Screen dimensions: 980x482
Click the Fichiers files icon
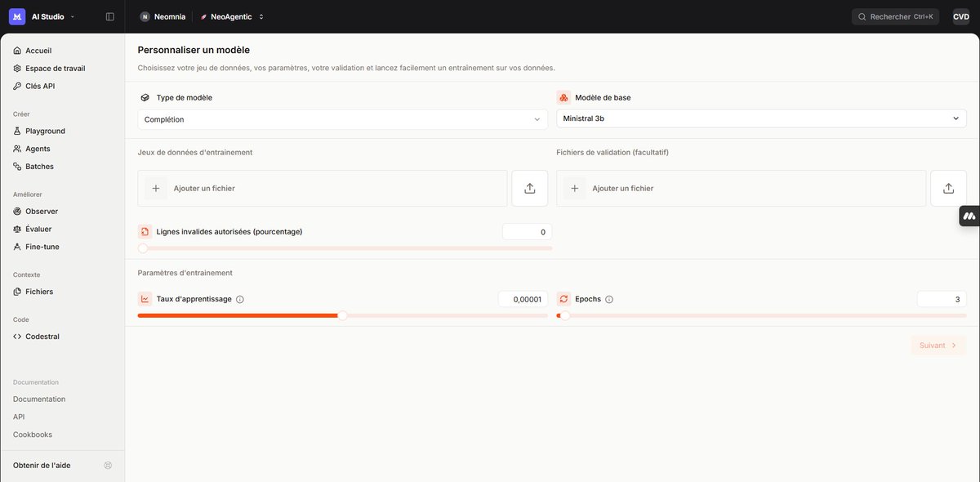point(18,292)
